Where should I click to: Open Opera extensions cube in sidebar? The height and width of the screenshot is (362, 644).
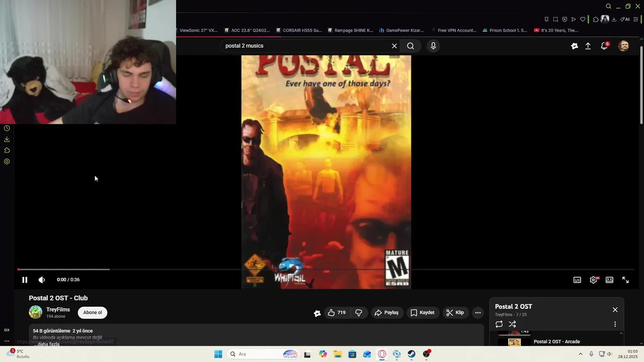[7, 150]
